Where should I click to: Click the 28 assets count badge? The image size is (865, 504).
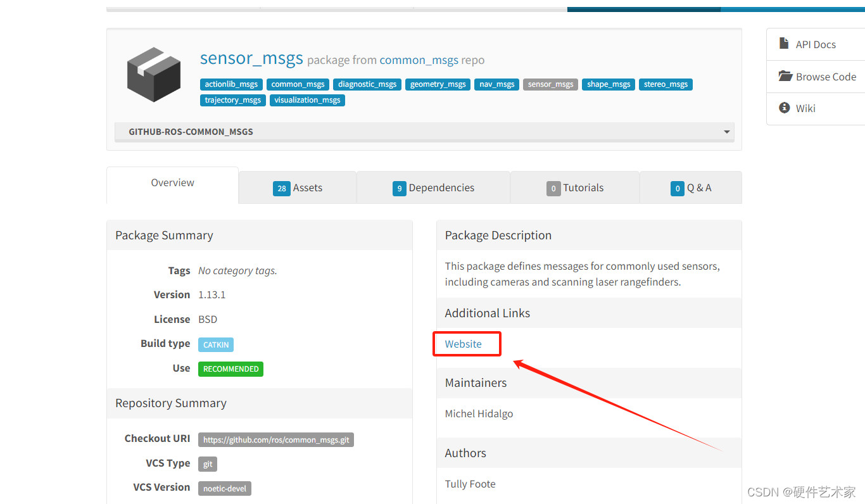(281, 188)
